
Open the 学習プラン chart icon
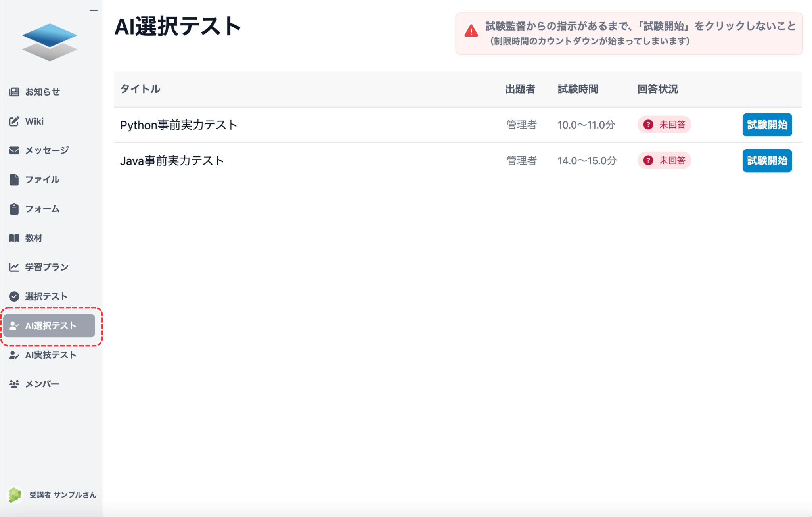click(x=14, y=267)
